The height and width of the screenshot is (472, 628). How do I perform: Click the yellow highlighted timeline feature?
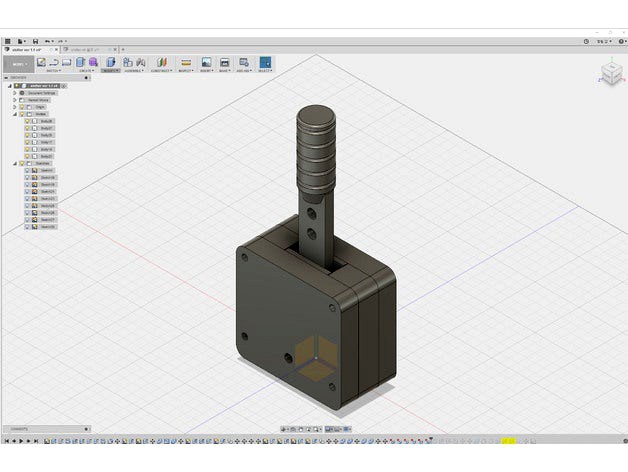(x=509, y=441)
